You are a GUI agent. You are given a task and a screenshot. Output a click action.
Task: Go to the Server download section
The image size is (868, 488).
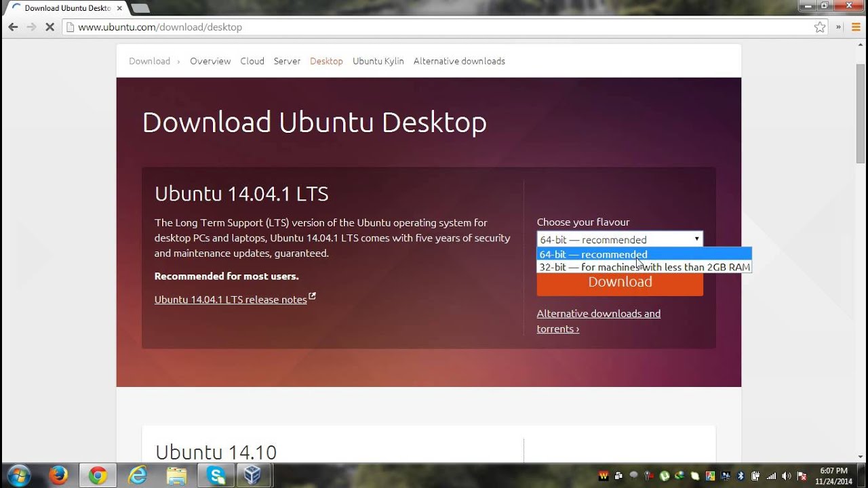(x=287, y=61)
